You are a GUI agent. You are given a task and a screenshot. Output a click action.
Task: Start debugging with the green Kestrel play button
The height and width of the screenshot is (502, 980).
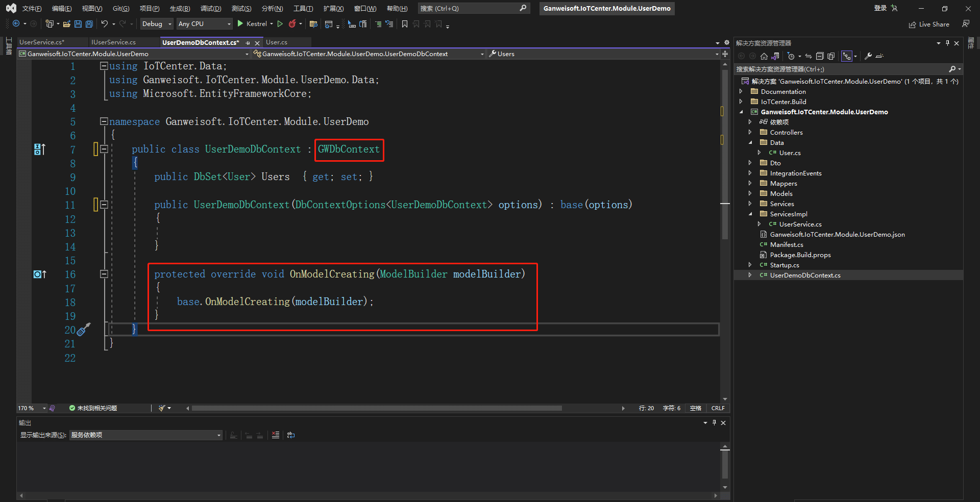click(240, 24)
